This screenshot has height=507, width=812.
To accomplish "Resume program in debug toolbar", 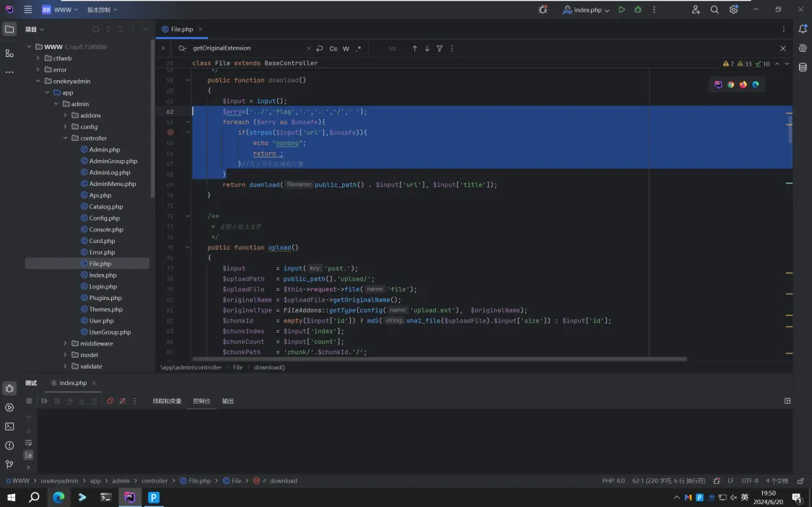I will (45, 401).
